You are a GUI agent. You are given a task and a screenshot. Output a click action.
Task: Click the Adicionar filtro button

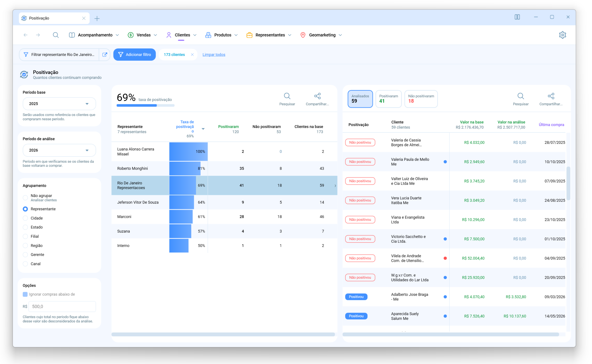(135, 55)
